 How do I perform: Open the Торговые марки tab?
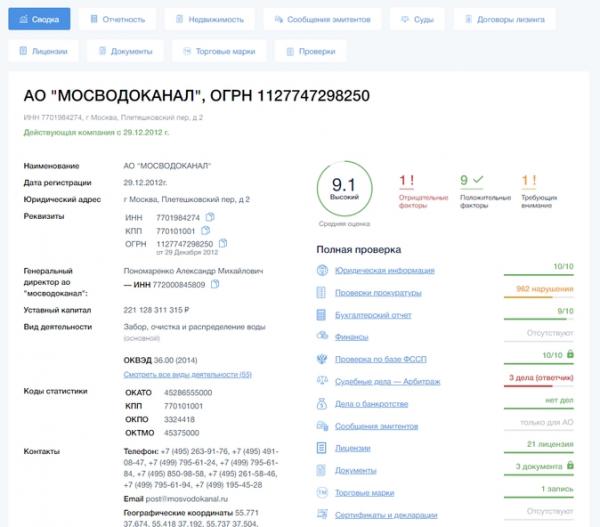[219, 51]
